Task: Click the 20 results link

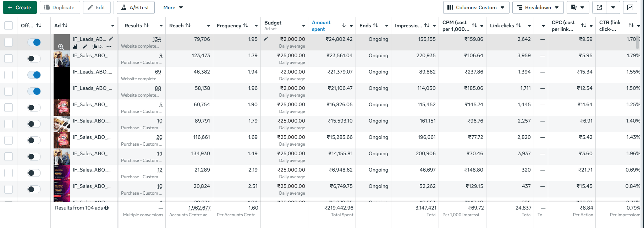Action: point(159,137)
